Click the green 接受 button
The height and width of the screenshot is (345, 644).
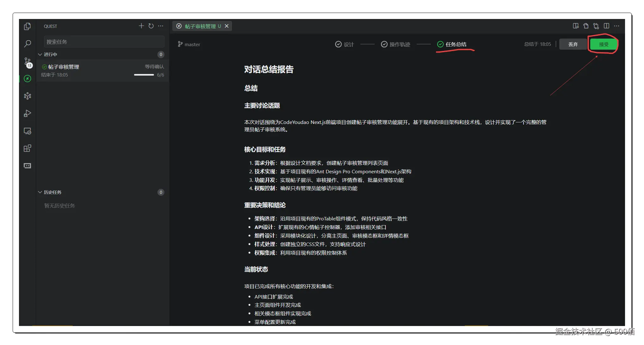click(x=604, y=44)
